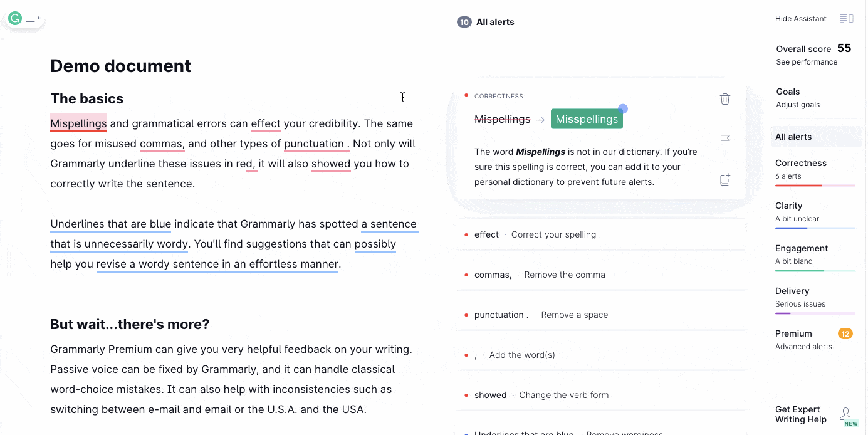This screenshot has width=868, height=435.
Task: Accept the Misspellings correction
Action: coord(587,119)
